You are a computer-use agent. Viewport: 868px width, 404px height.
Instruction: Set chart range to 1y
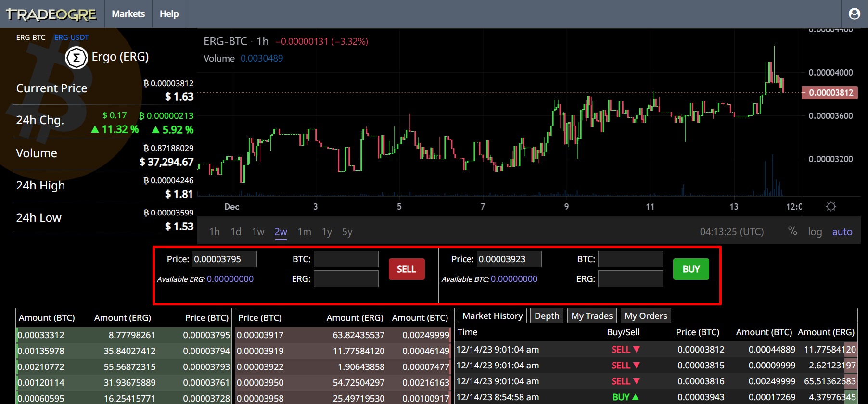327,232
